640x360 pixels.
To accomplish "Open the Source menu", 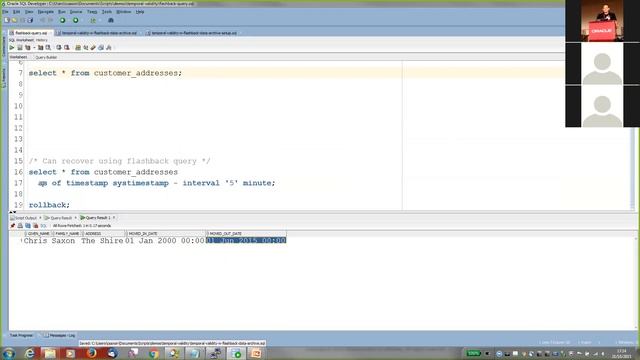I will [x=76, y=12].
